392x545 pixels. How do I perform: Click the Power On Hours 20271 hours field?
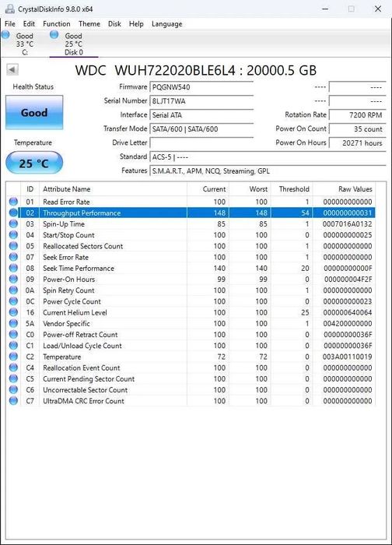click(357, 142)
